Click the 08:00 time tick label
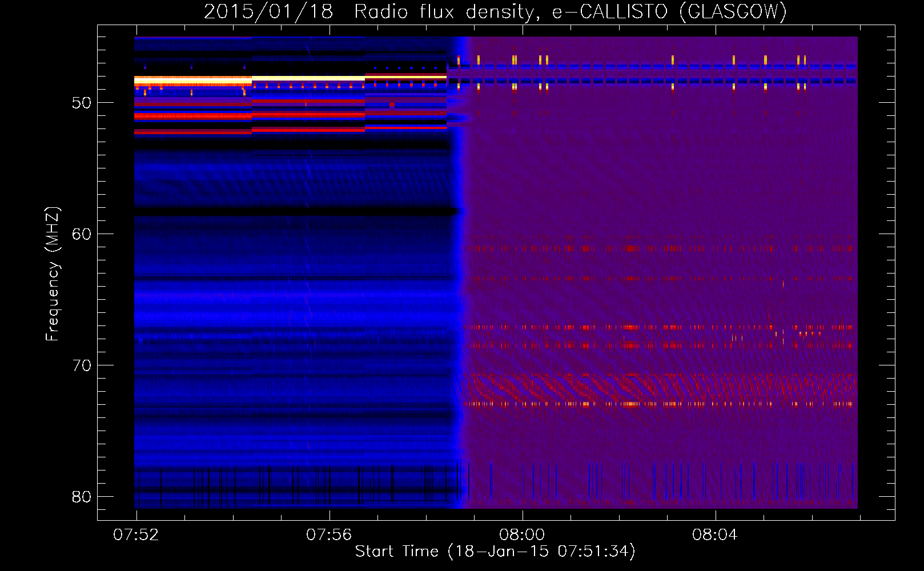The width and height of the screenshot is (924, 571). coord(522,535)
